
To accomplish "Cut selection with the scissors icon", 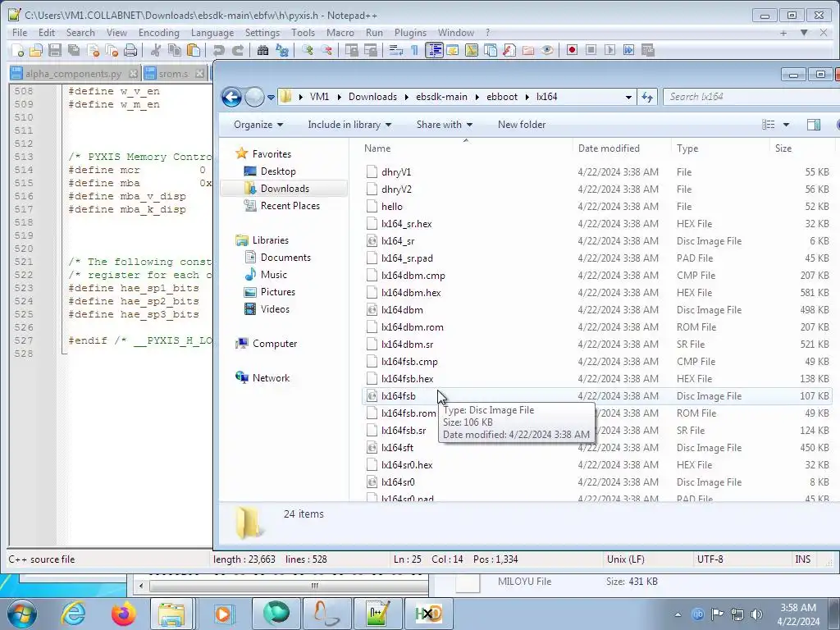I will (156, 50).
